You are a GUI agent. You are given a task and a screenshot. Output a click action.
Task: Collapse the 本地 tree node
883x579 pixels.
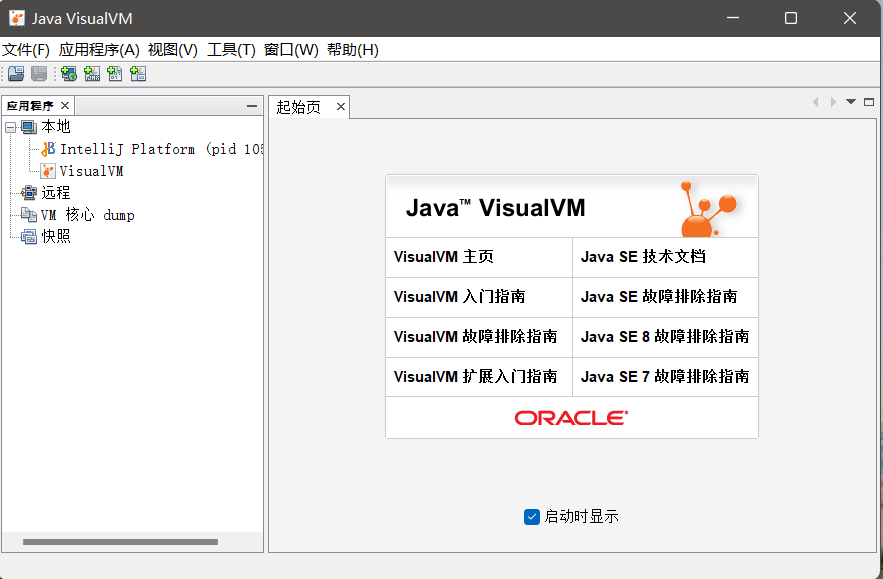click(x=11, y=128)
